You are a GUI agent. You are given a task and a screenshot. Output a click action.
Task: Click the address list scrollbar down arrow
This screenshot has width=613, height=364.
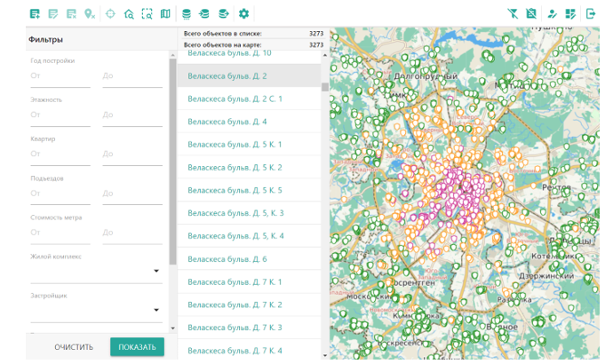tap(325, 354)
